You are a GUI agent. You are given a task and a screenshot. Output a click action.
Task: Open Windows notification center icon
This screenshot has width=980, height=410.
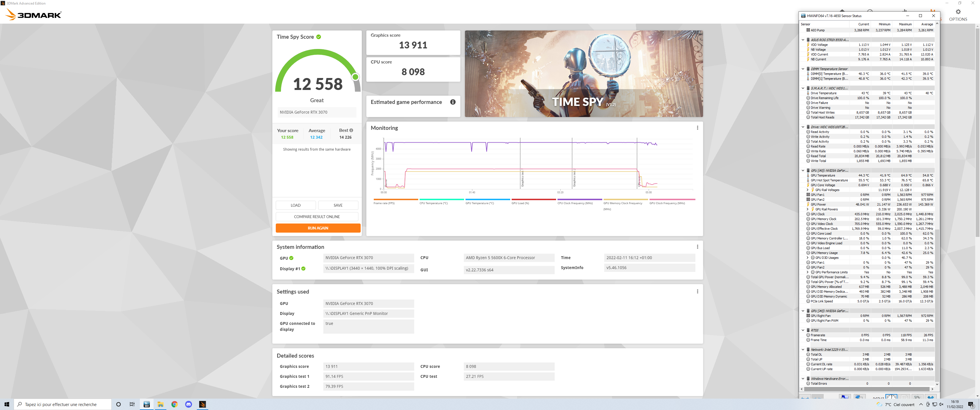(971, 404)
